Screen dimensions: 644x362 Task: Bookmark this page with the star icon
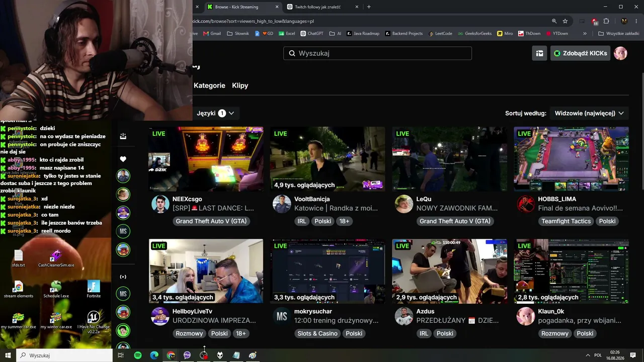pos(565,21)
